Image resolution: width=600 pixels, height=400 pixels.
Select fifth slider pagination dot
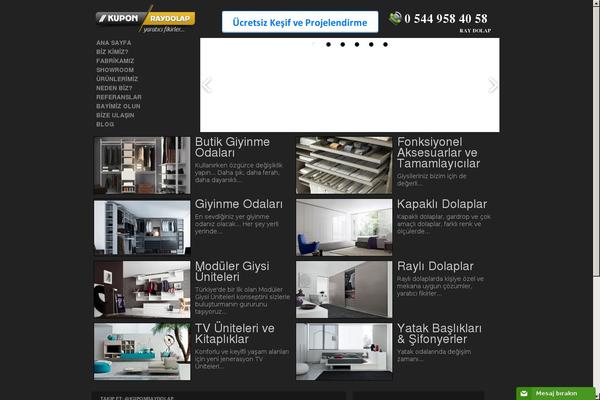coord(371,44)
